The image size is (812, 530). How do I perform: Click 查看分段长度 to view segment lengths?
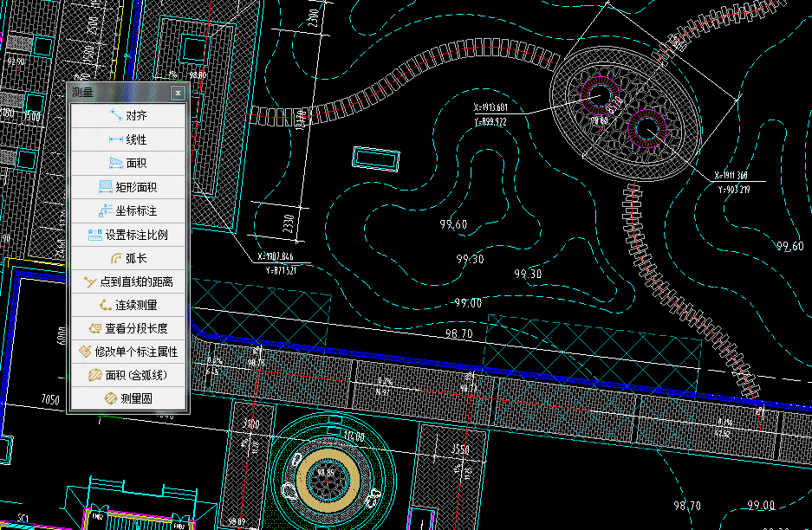click(127, 329)
